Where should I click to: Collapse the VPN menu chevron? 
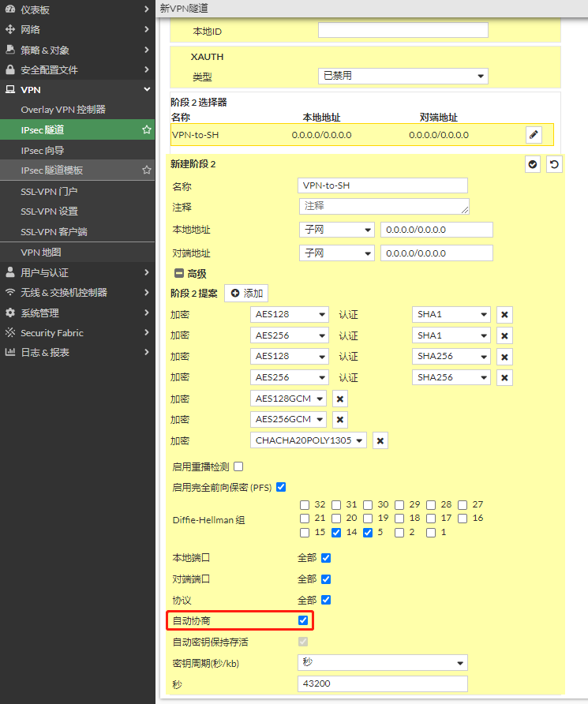coord(146,89)
